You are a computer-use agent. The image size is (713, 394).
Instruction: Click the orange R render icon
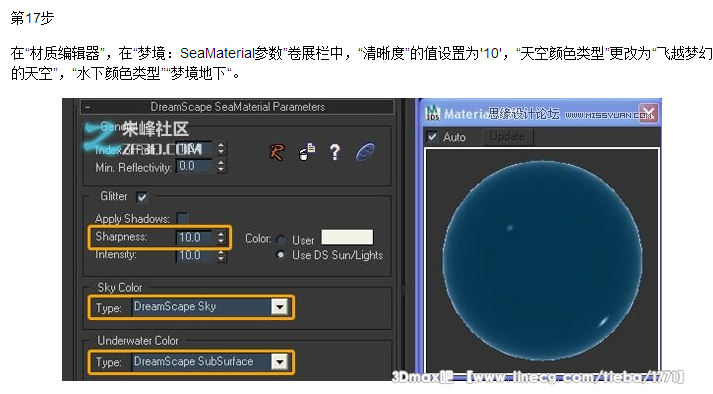[x=276, y=152]
